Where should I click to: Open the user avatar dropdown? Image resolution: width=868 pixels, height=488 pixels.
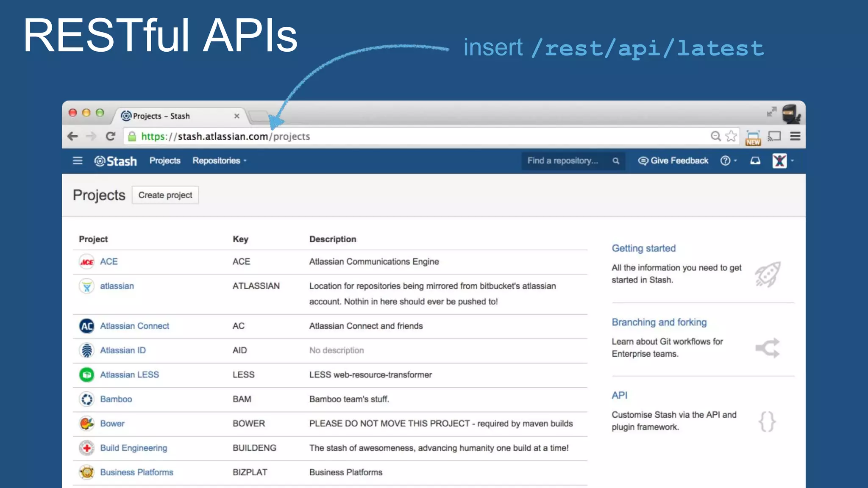pos(783,161)
